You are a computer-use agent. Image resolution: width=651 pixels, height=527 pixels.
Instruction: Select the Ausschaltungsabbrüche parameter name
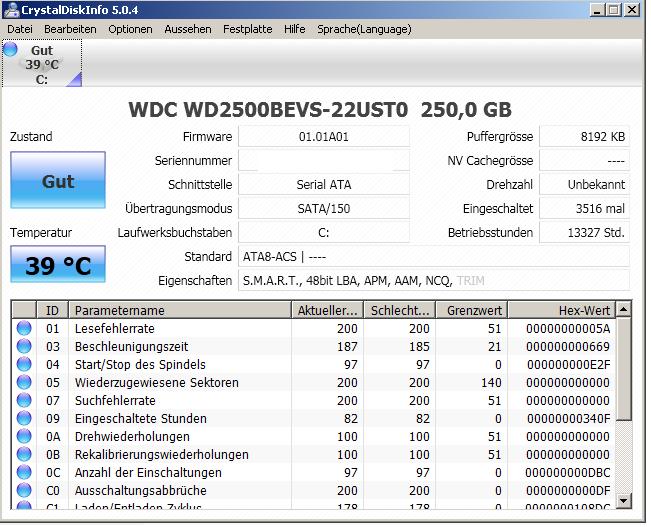click(140, 490)
